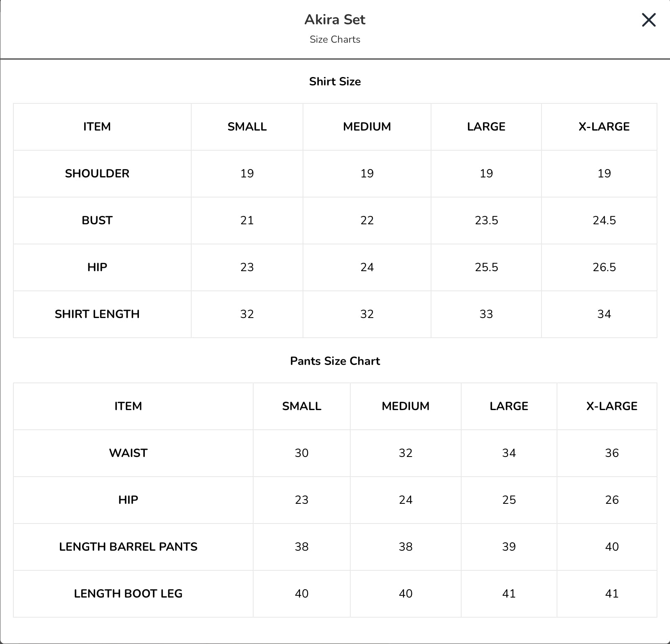Select large barrel pants length 39
The height and width of the screenshot is (644, 670).
(x=509, y=547)
